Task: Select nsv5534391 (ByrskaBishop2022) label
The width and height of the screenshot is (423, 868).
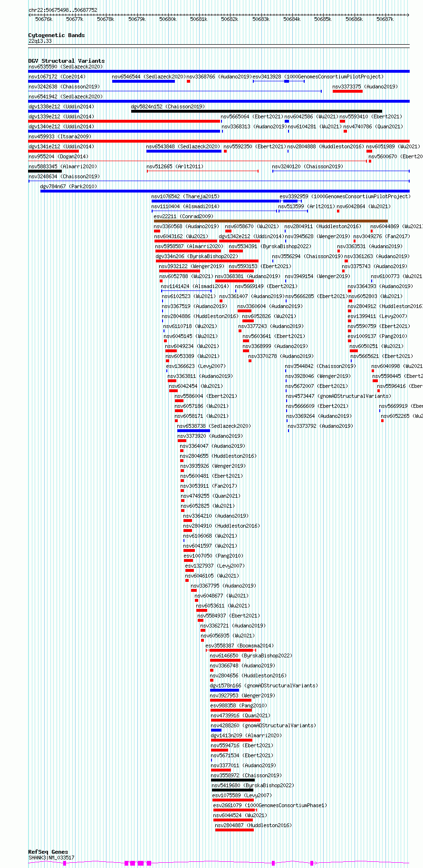Action: [x=270, y=246]
